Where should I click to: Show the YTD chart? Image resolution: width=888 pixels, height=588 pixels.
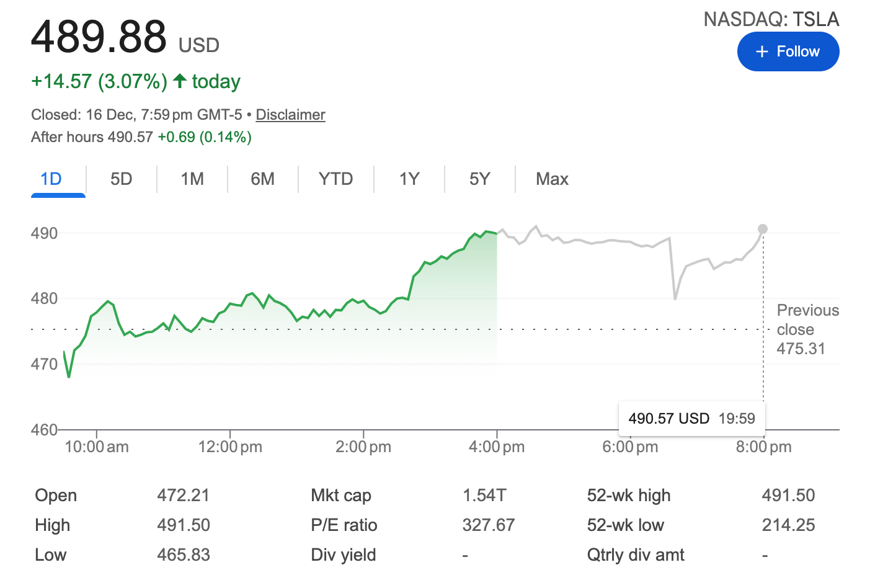click(x=335, y=179)
